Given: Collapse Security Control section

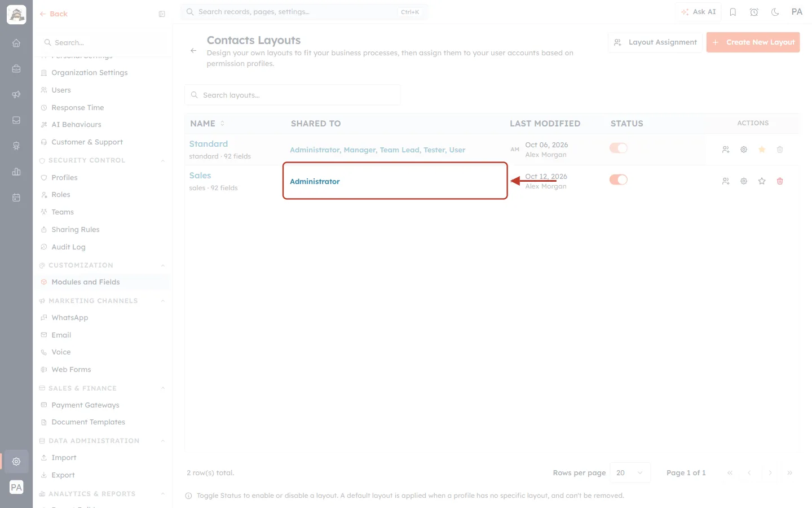Looking at the screenshot, I should [163, 161].
